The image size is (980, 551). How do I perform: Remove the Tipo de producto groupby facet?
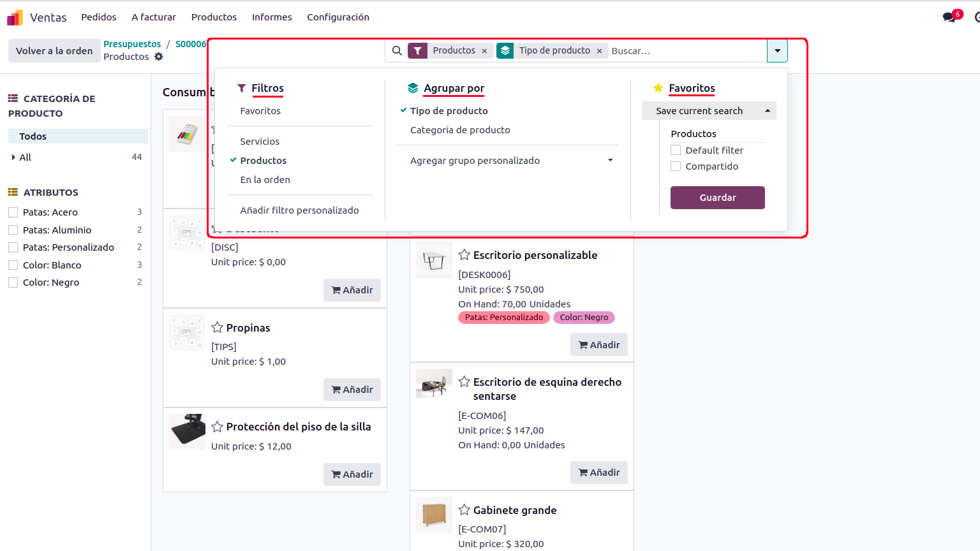pos(598,50)
